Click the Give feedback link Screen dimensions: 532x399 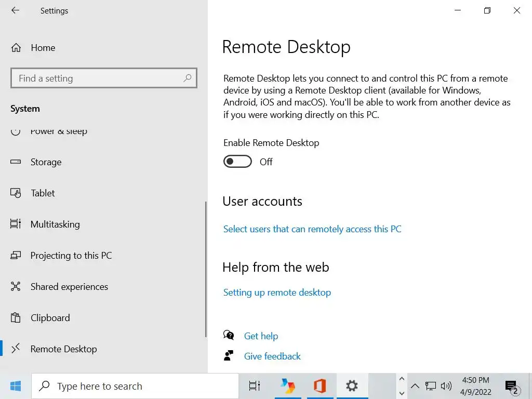click(272, 356)
